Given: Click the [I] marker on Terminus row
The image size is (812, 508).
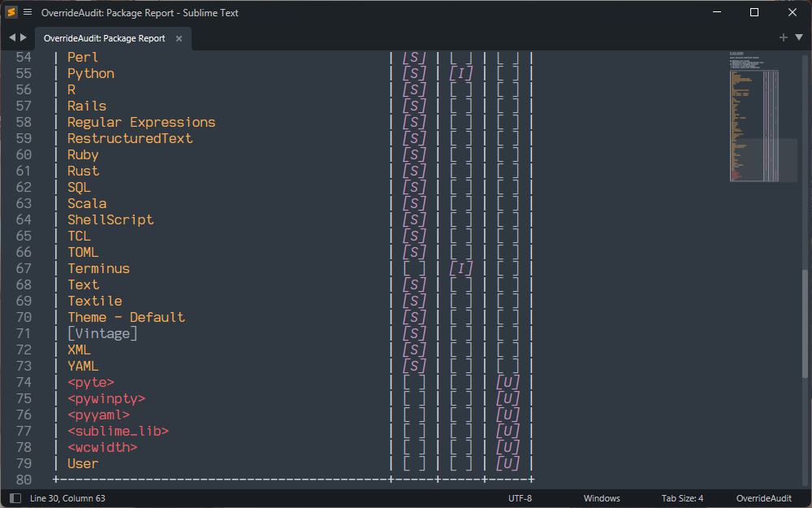Looking at the screenshot, I should [460, 268].
